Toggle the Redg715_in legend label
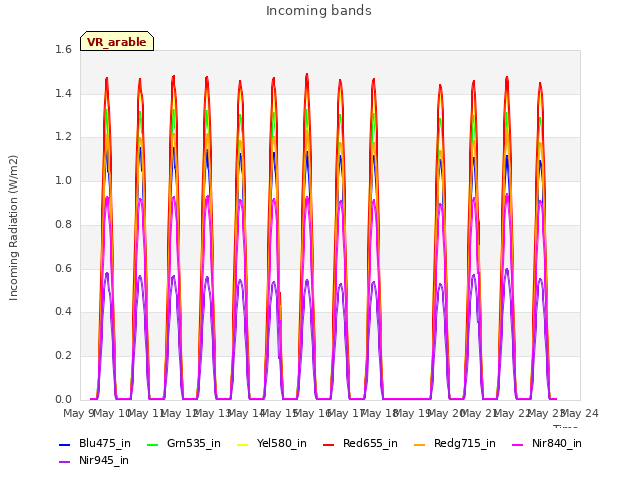640x480 pixels. pos(465,444)
